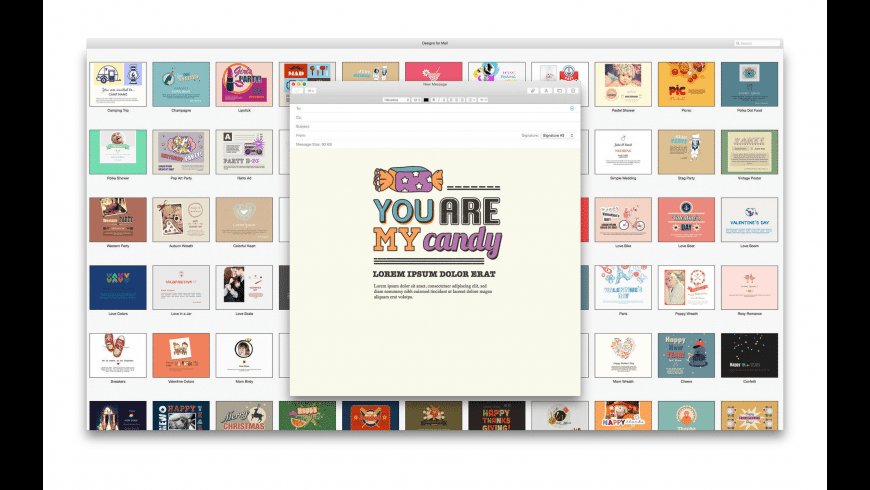Screen dimensions: 870x490
Task: Select the Love Boat design thumbnail
Action: (686, 220)
